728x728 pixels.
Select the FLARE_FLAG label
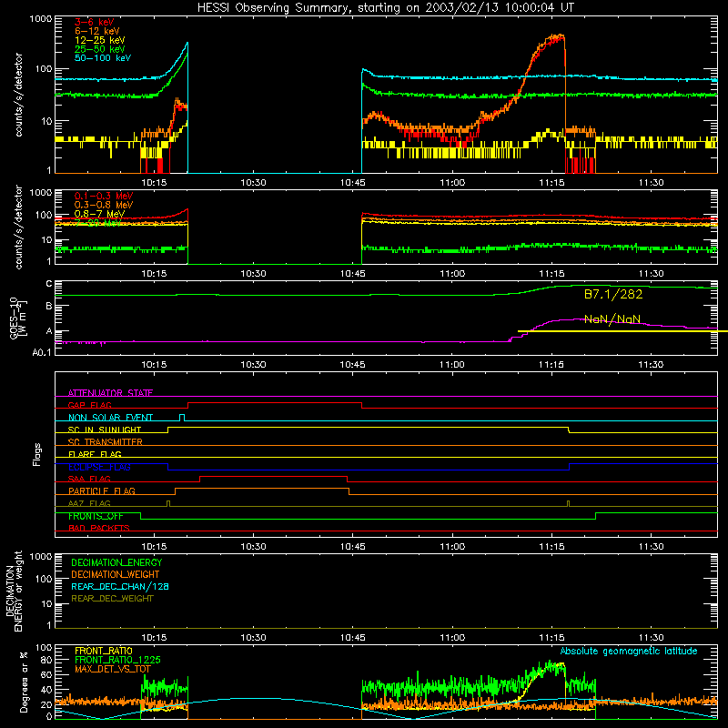click(95, 454)
